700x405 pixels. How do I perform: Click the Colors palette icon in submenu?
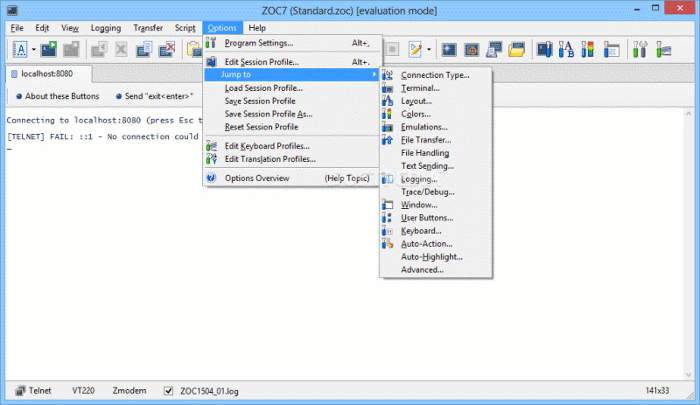point(388,114)
